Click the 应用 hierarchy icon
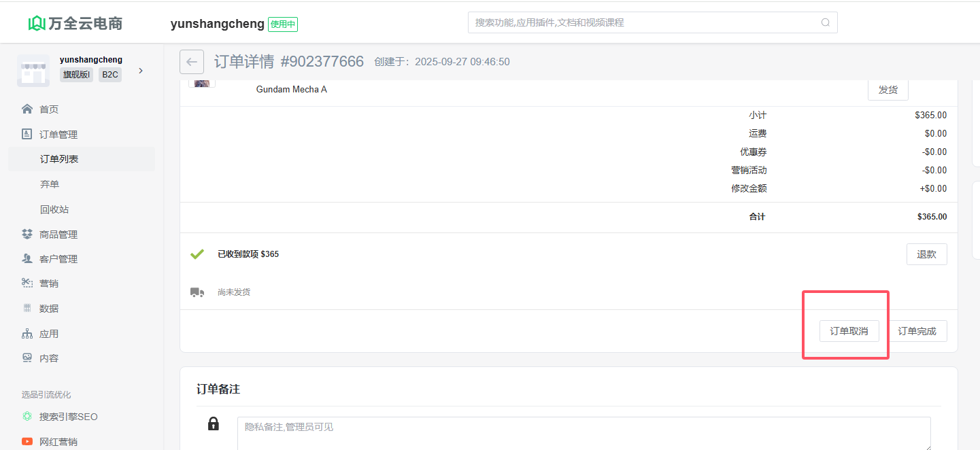The width and height of the screenshot is (980, 450). [x=27, y=334]
